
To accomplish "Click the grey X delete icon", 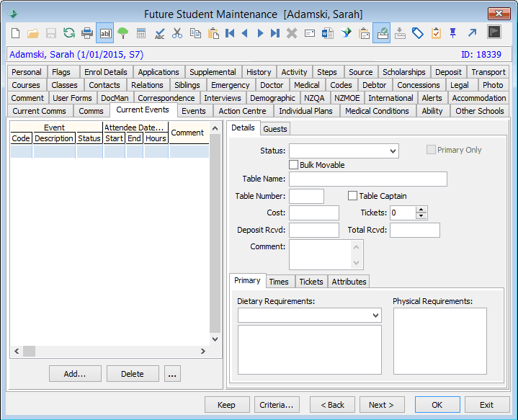I will click(x=292, y=33).
